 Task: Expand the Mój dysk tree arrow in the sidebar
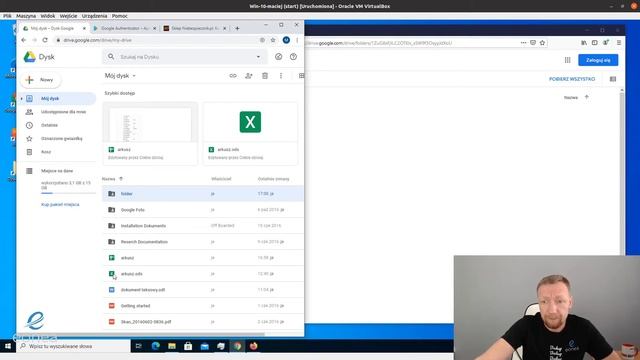click(22, 98)
